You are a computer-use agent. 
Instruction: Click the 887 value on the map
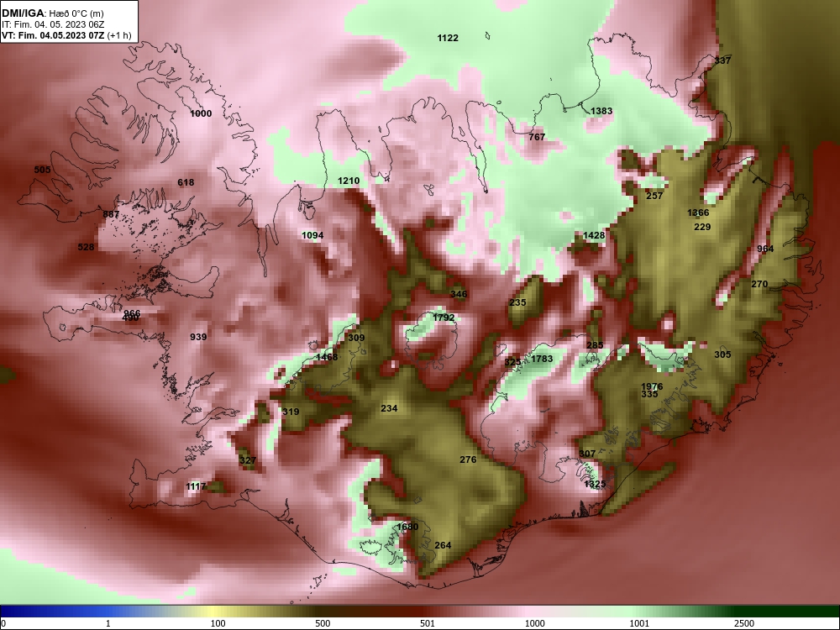coord(111,215)
